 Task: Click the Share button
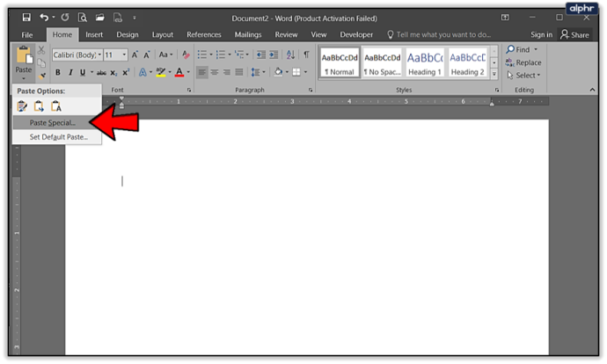pyautogui.click(x=574, y=35)
